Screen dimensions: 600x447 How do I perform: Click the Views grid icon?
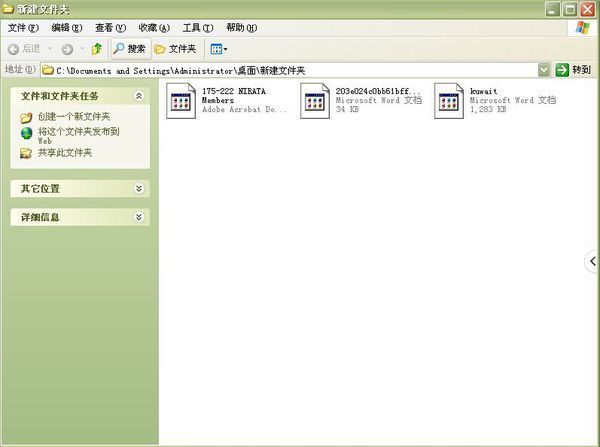tap(216, 49)
